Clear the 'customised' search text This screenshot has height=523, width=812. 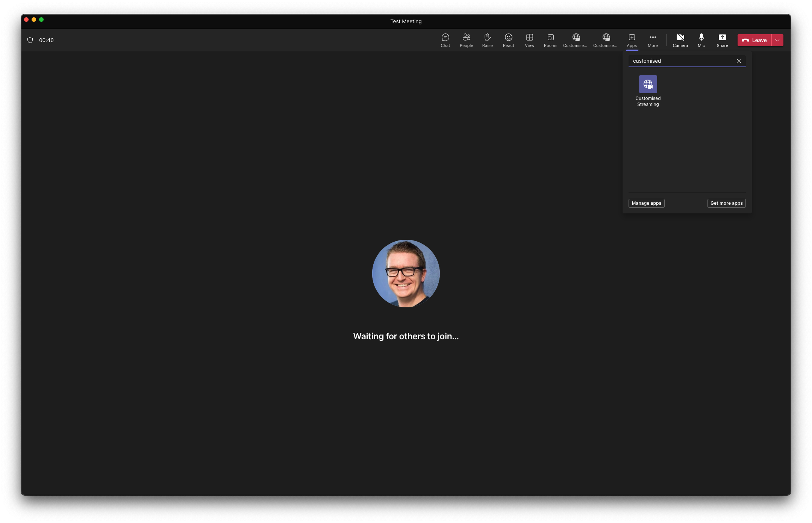[739, 61]
